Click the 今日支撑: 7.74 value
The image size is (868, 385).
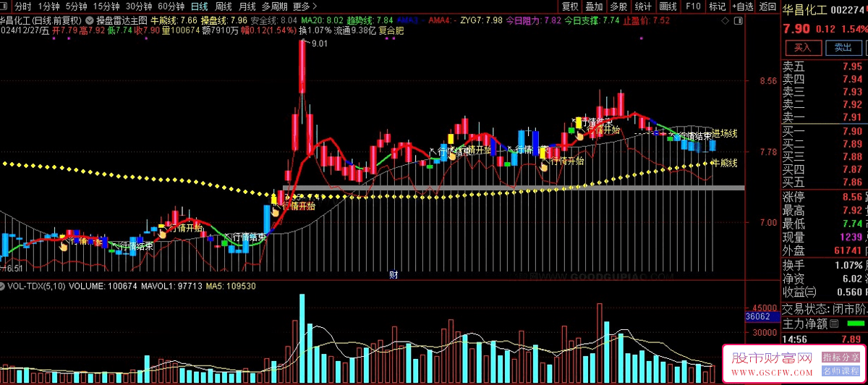click(x=592, y=20)
